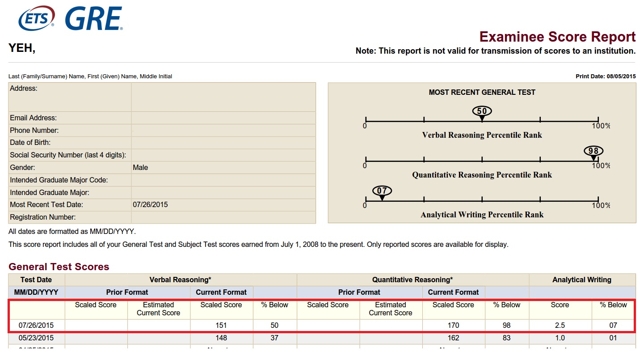Select 07/26/2015 beside Most Recent Test Date

pos(150,205)
